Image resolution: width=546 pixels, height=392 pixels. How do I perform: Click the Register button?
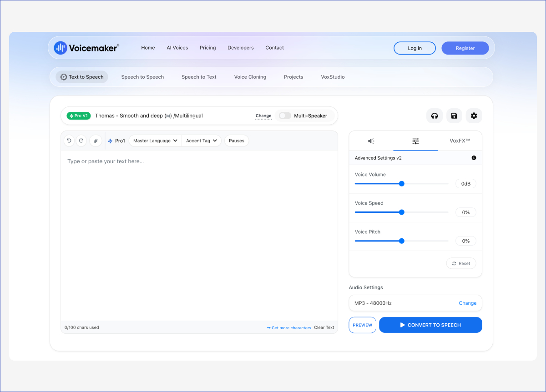click(465, 48)
